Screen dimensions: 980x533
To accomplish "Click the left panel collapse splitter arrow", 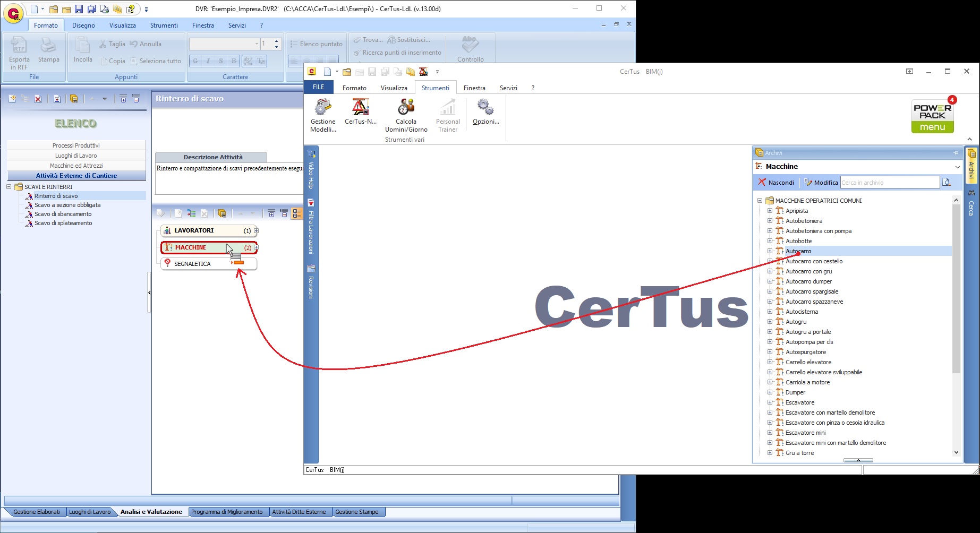I will coord(149,293).
